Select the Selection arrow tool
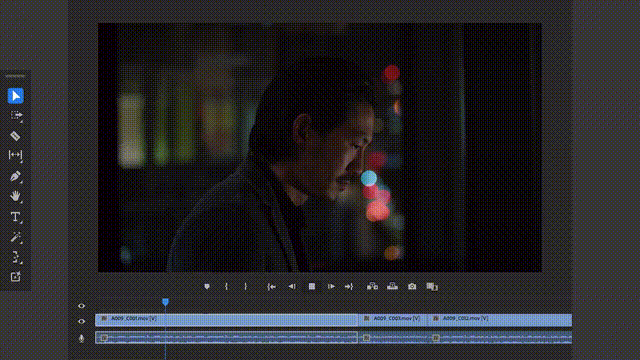The height and width of the screenshot is (360, 640). [16, 96]
